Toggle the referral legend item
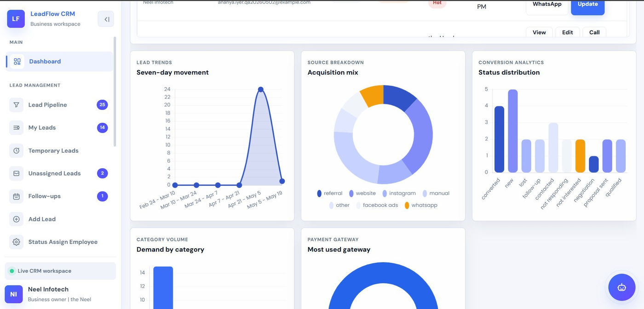Image resolution: width=644 pixels, height=309 pixels. point(329,194)
